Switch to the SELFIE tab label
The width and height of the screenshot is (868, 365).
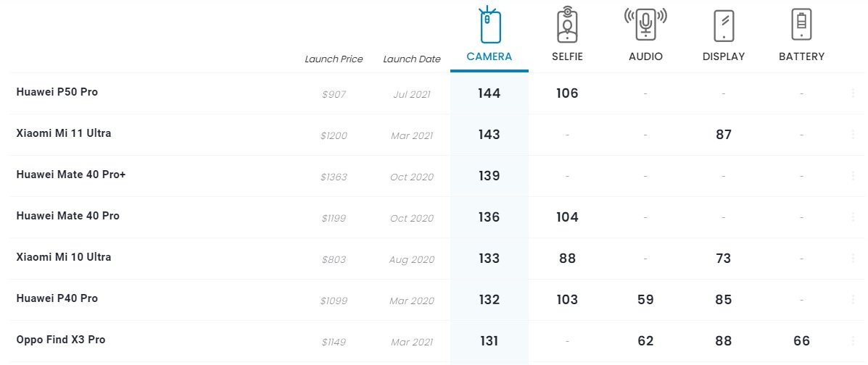point(567,56)
